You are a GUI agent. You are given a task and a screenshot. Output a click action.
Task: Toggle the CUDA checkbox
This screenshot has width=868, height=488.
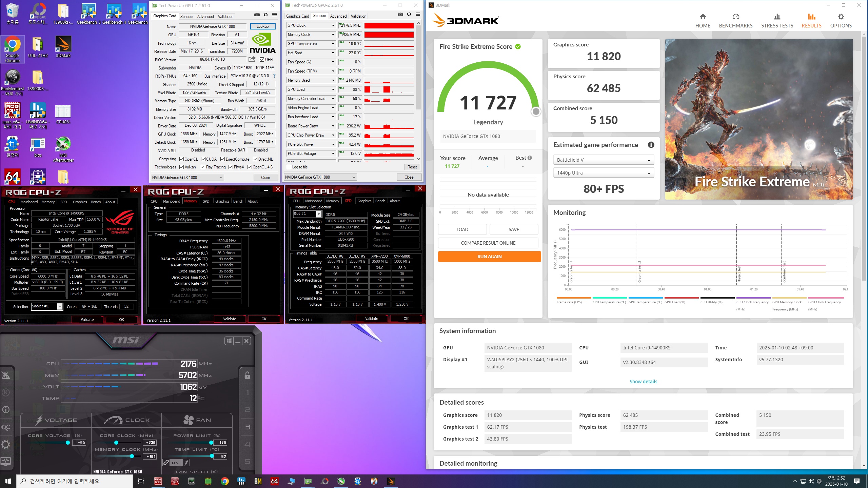coord(203,159)
